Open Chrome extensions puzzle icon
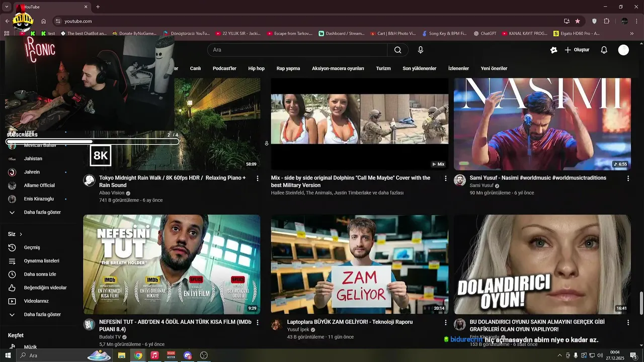The width and height of the screenshot is (644, 362). click(x=606, y=21)
